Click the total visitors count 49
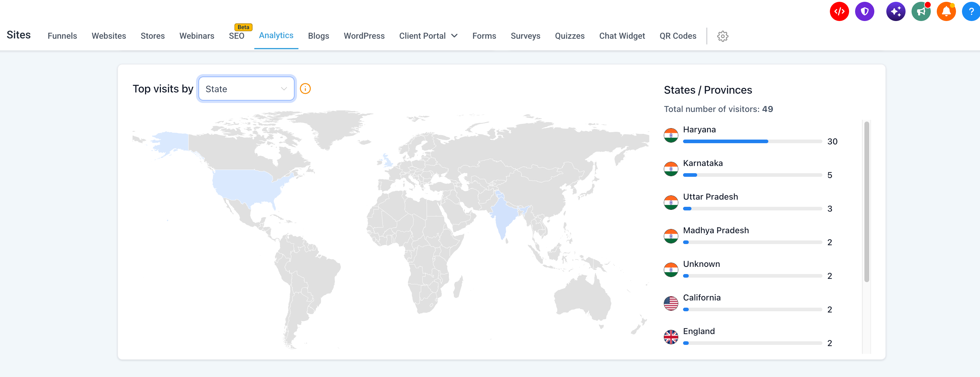The image size is (980, 377). [x=767, y=109]
